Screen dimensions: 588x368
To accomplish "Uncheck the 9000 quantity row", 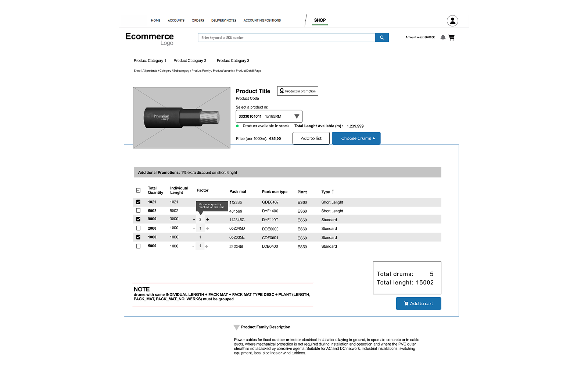I will [138, 219].
